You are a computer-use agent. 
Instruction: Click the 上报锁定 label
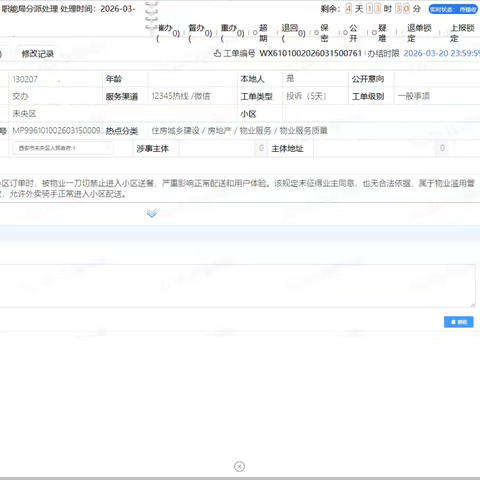coord(462,33)
